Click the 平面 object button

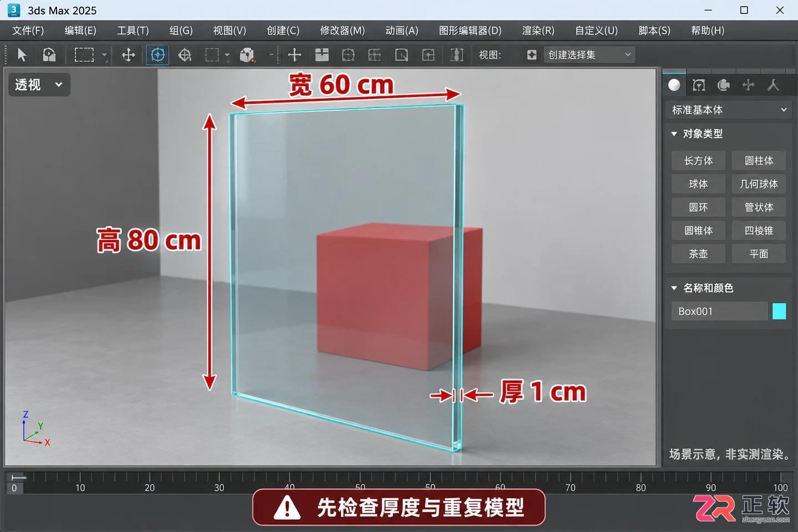coord(759,254)
